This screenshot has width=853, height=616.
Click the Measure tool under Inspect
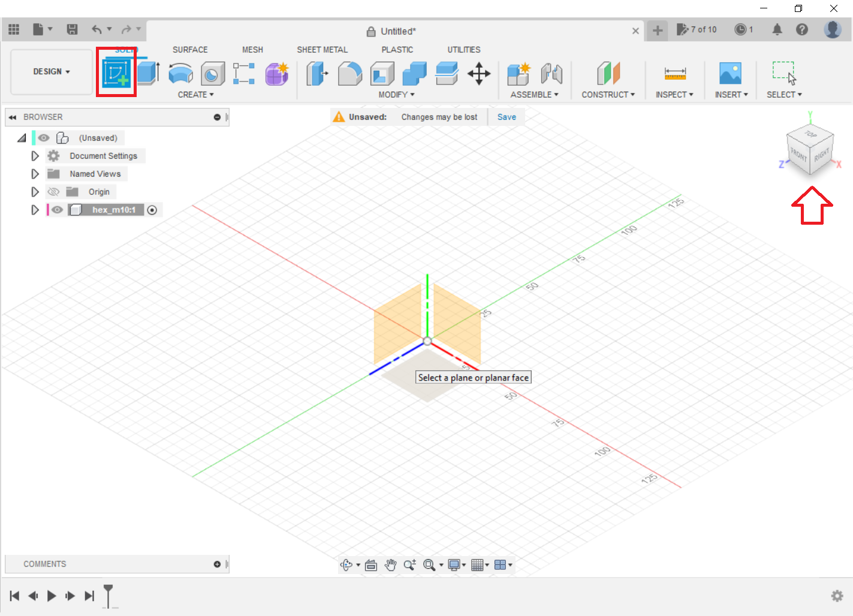point(674,74)
